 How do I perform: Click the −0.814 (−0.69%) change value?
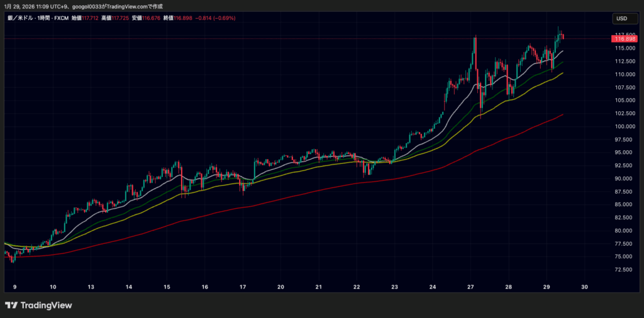pyautogui.click(x=214, y=18)
